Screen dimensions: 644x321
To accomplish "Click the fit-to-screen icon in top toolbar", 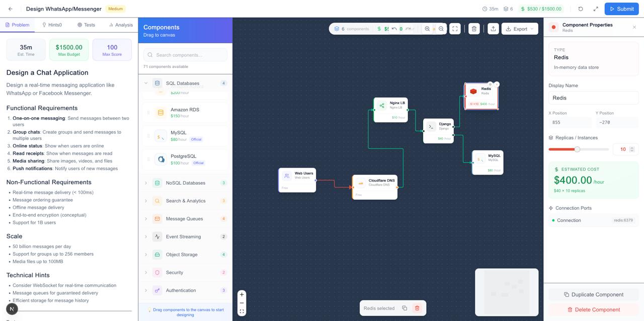I will pos(455,29).
